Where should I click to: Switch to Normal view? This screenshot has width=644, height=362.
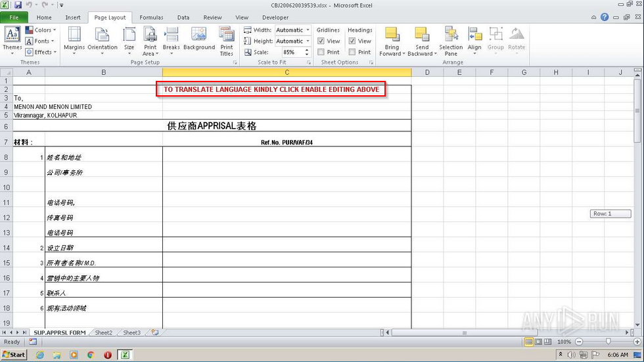(529, 342)
